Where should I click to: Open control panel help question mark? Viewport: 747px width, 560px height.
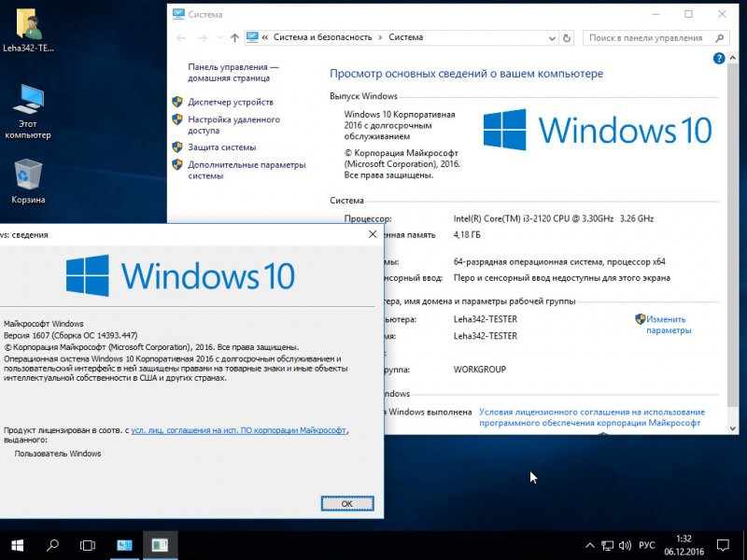pyautogui.click(x=719, y=59)
